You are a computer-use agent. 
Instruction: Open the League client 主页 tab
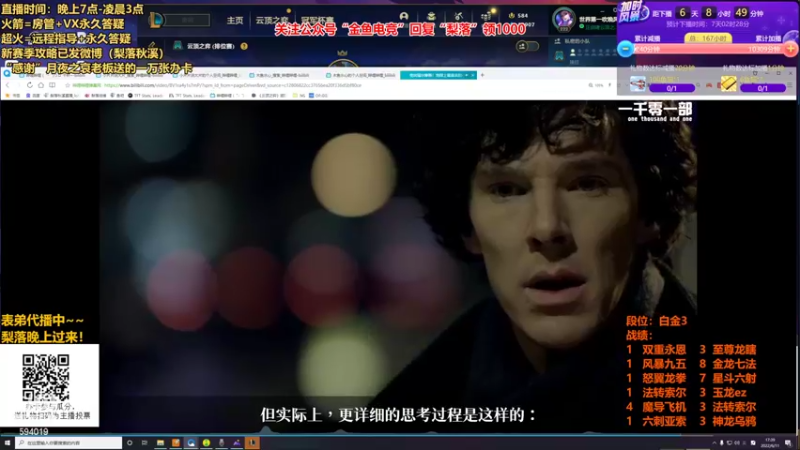(235, 20)
